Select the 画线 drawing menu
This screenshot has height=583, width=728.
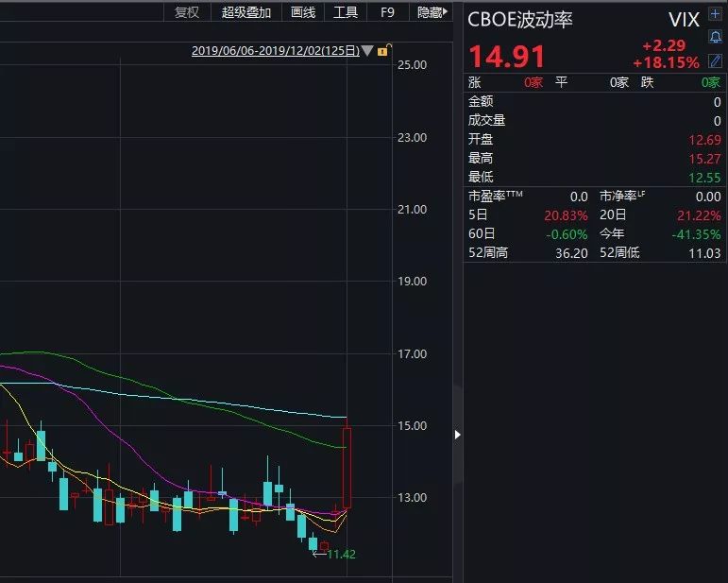click(303, 12)
